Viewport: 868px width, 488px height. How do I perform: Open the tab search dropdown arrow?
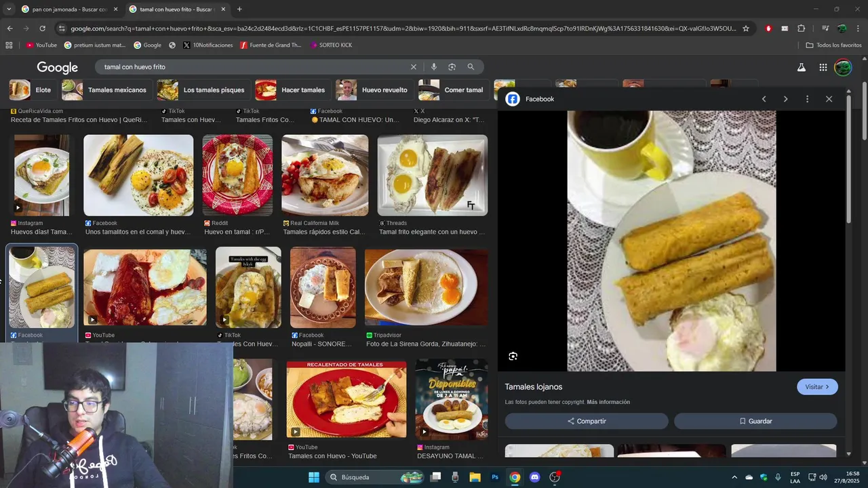(x=9, y=9)
